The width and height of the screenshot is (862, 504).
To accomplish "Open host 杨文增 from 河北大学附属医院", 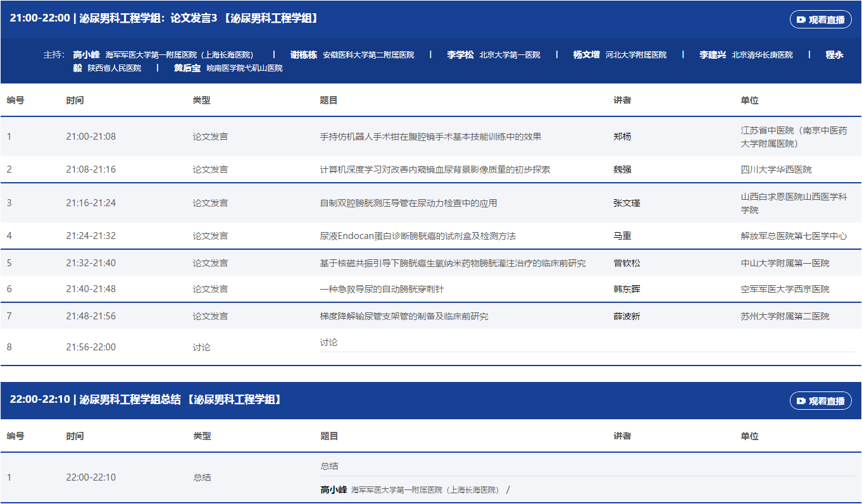I will pyautogui.click(x=586, y=55).
